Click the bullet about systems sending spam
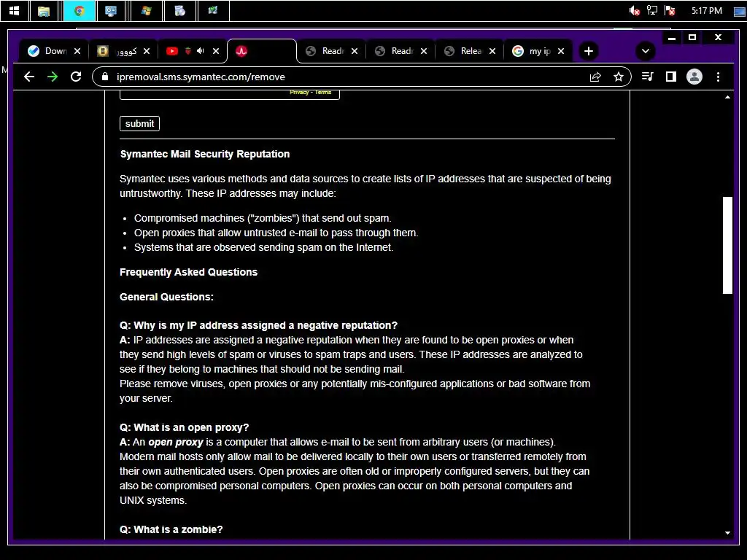The height and width of the screenshot is (560, 747). click(x=263, y=247)
